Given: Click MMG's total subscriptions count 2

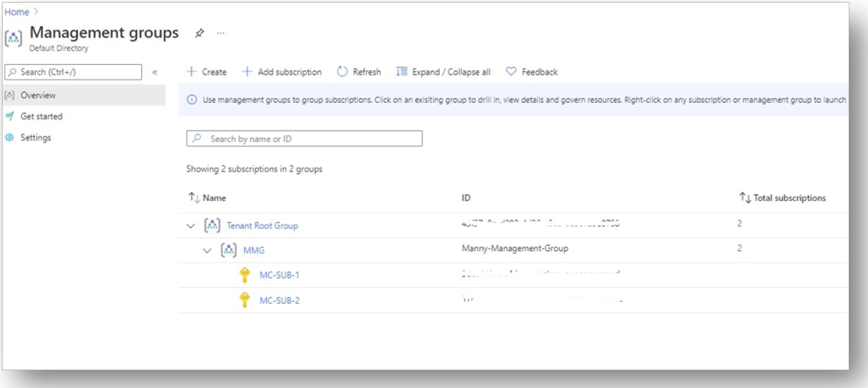Looking at the screenshot, I should point(740,248).
